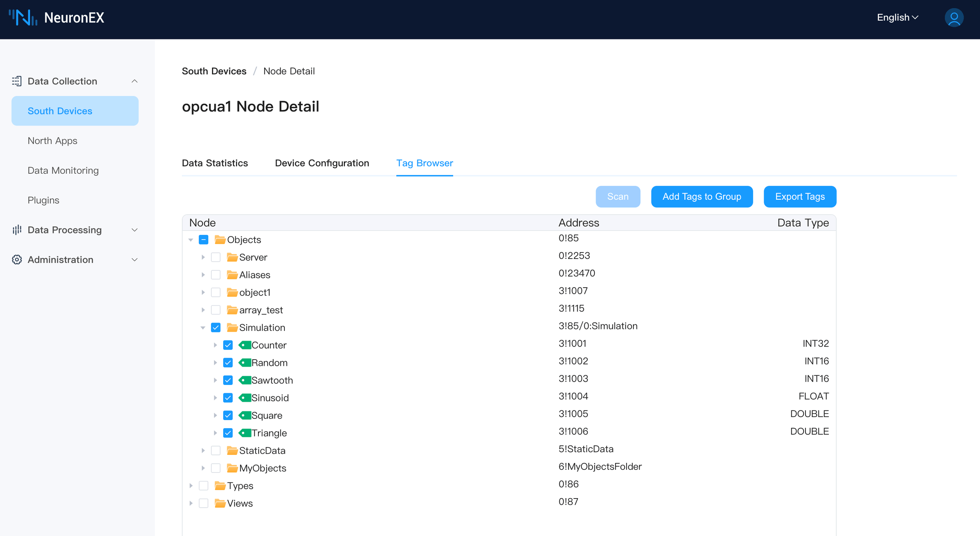Viewport: 980px width, 536px height.
Task: Enable the Server checkbox
Action: [x=216, y=257]
